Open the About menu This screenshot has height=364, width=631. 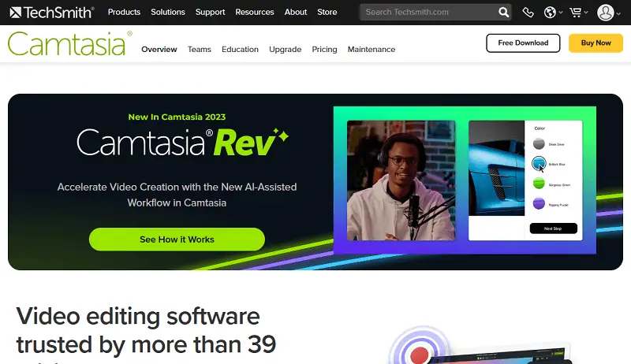pyautogui.click(x=295, y=12)
